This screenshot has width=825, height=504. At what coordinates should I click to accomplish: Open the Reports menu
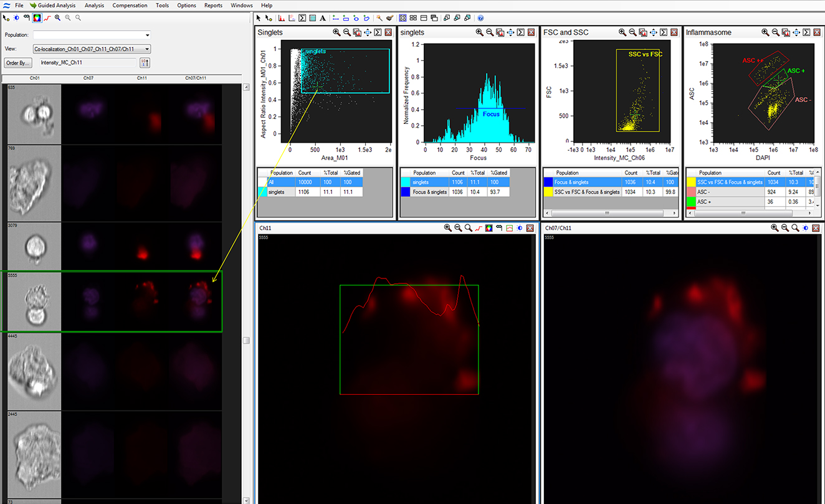pos(213,5)
